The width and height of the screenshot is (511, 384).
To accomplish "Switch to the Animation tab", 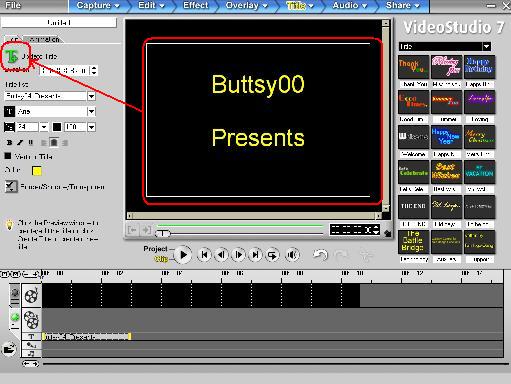I will click(x=44, y=39).
